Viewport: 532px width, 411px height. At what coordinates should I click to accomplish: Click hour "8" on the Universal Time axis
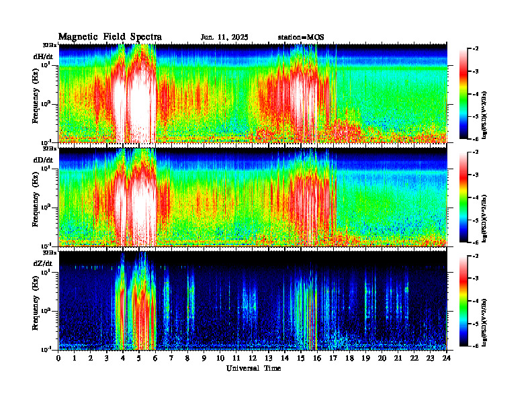point(187,358)
